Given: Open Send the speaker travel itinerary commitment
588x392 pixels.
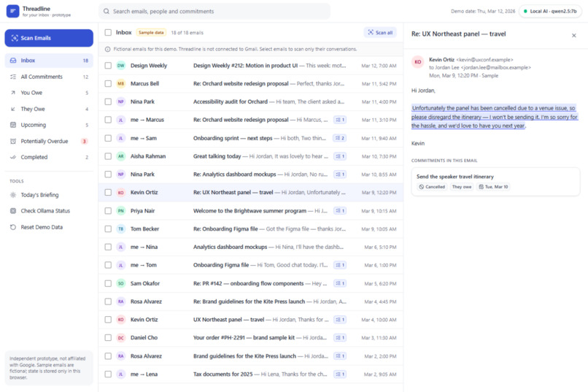Looking at the screenshot, I should tap(495, 182).
